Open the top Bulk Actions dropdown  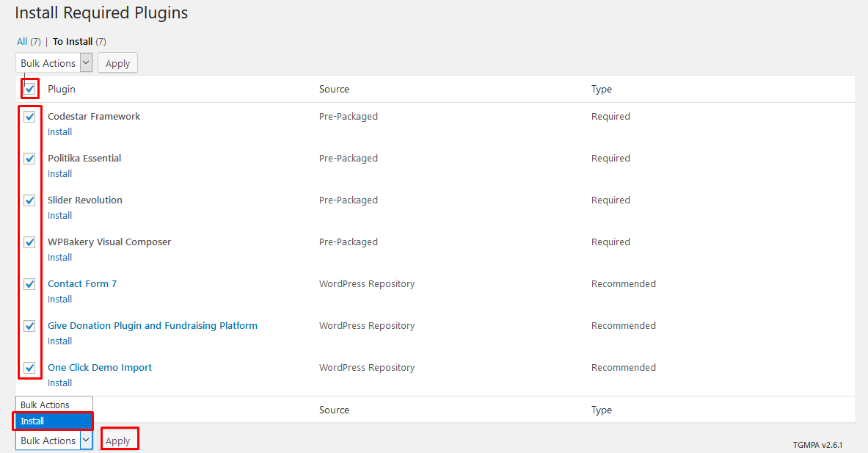pos(54,63)
